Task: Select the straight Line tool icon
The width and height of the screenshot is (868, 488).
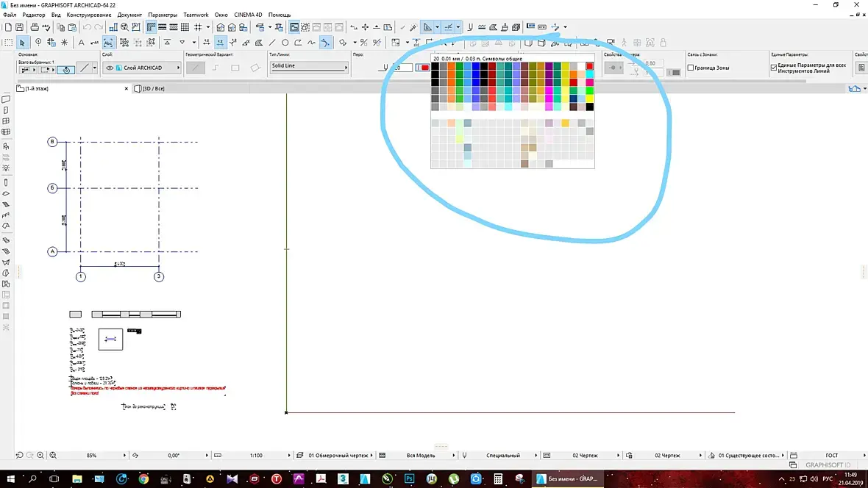Action: tap(272, 43)
